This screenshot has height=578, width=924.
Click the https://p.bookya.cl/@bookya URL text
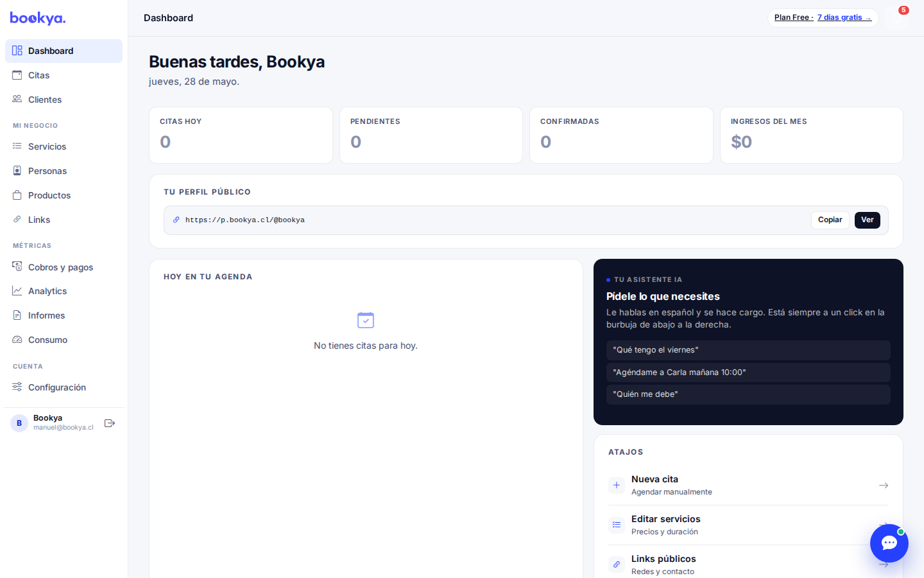point(245,220)
